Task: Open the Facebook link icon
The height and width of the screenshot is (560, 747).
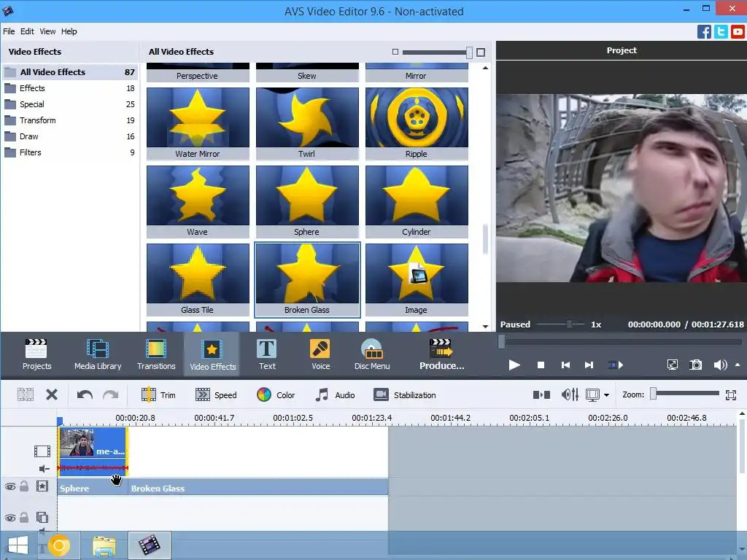Action: (704, 32)
